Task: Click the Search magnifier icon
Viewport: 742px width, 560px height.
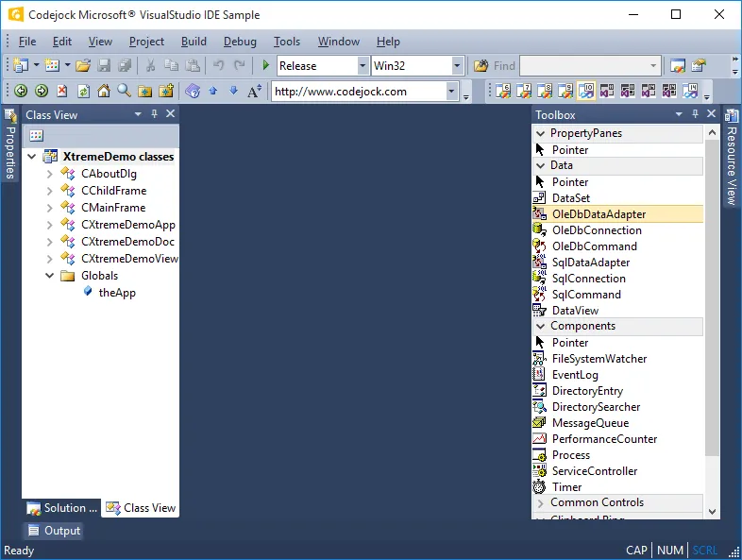Action: tap(124, 91)
